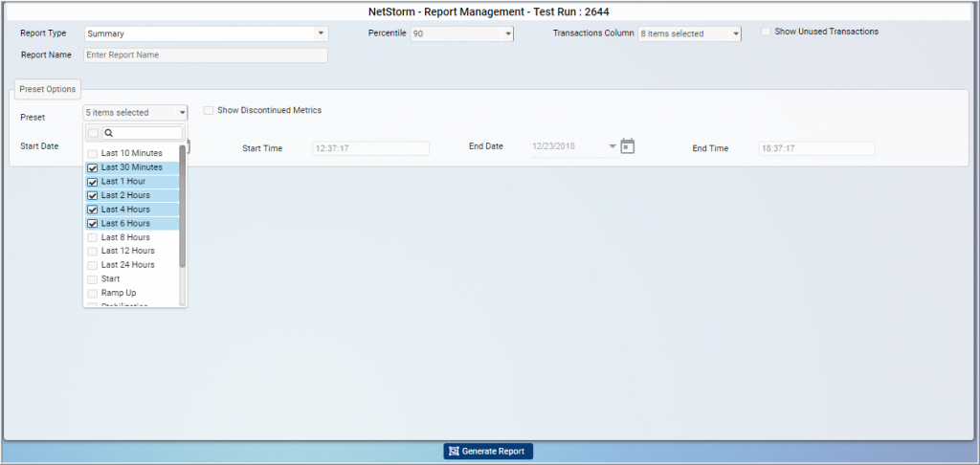The image size is (980, 465).
Task: Open the End Date calendar picker icon
Action: [x=628, y=146]
